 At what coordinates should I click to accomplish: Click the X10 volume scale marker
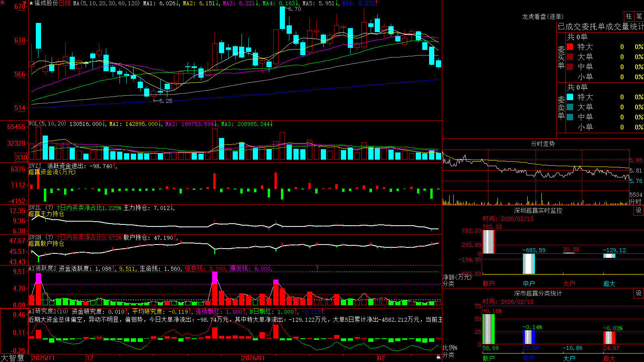[x=21, y=157]
